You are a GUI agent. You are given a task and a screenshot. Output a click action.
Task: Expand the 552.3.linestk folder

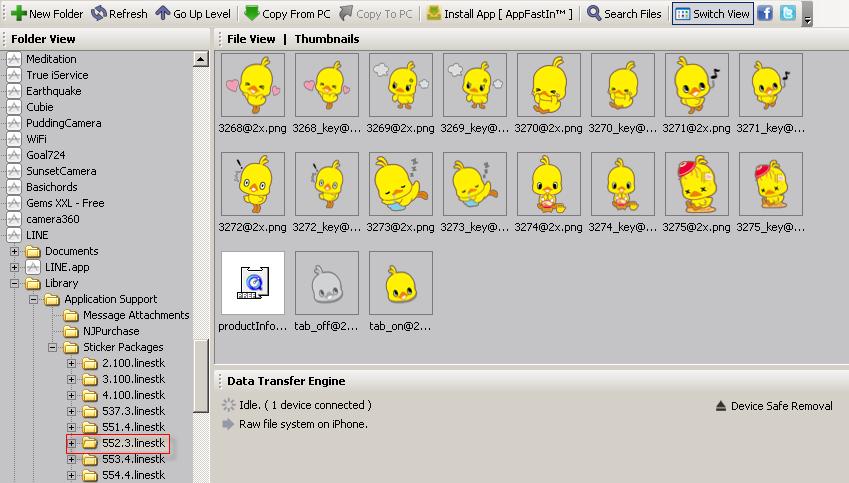tap(71, 443)
